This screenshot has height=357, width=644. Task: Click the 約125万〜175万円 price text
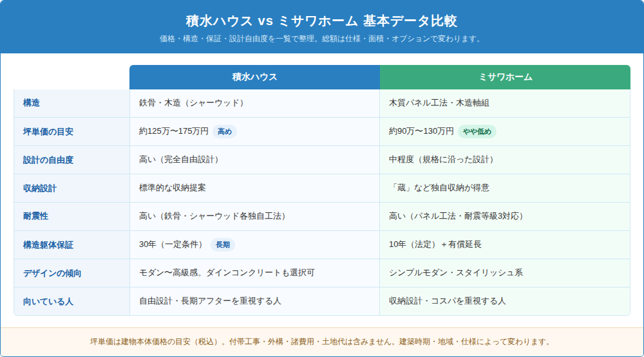tap(174, 131)
